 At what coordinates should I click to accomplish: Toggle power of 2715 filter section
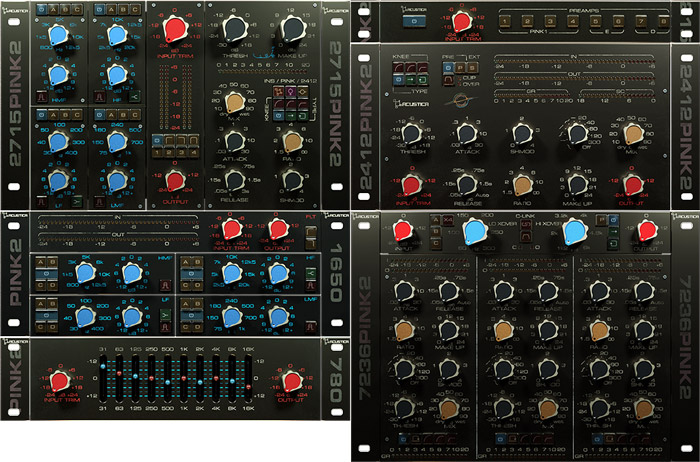(158, 141)
